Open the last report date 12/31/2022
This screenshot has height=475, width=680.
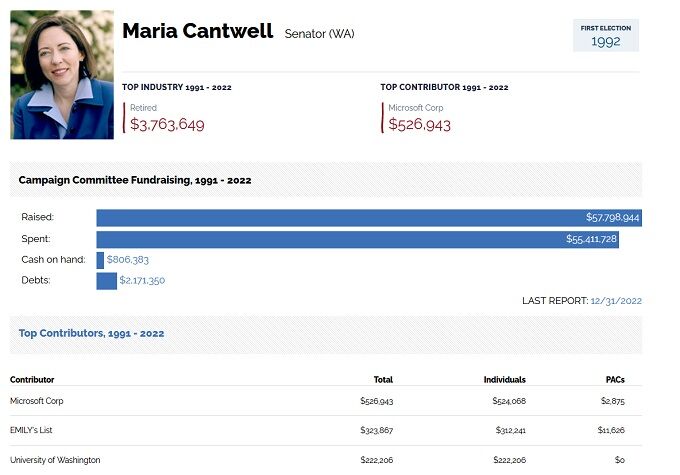[616, 301]
